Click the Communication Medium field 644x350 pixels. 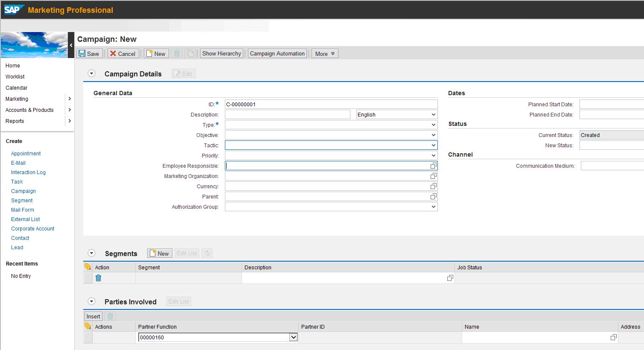(x=612, y=166)
